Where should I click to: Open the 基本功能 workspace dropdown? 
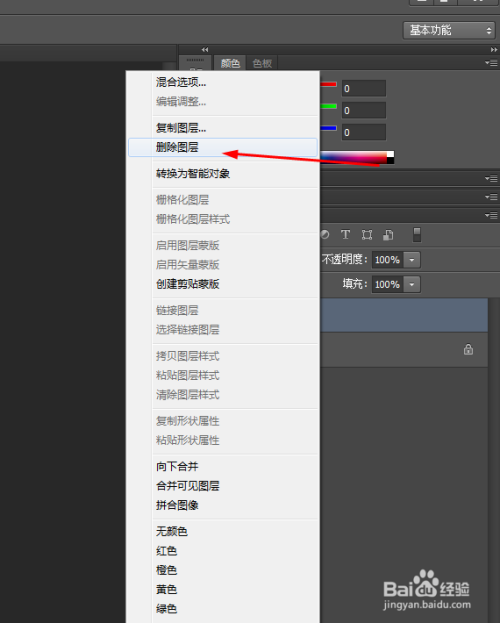pyautogui.click(x=449, y=30)
